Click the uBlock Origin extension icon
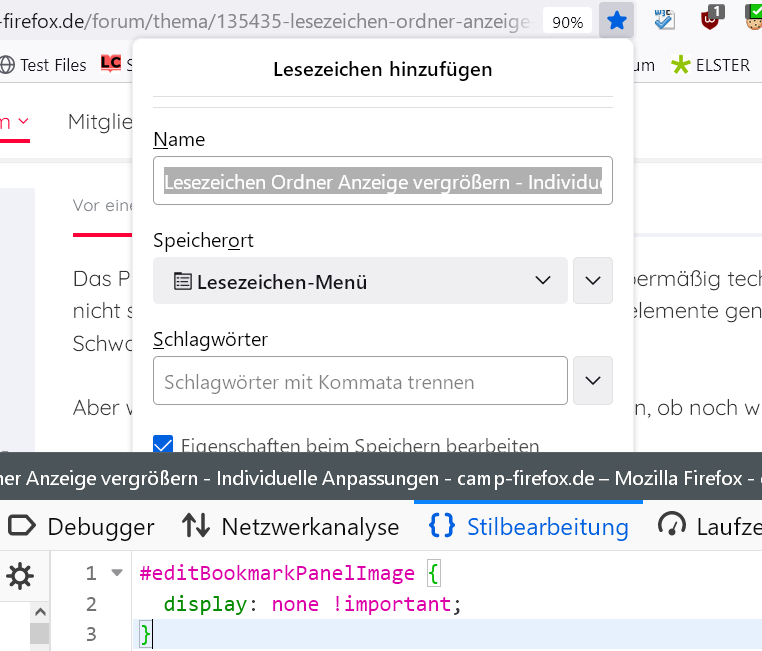This screenshot has width=762, height=651. (x=711, y=19)
